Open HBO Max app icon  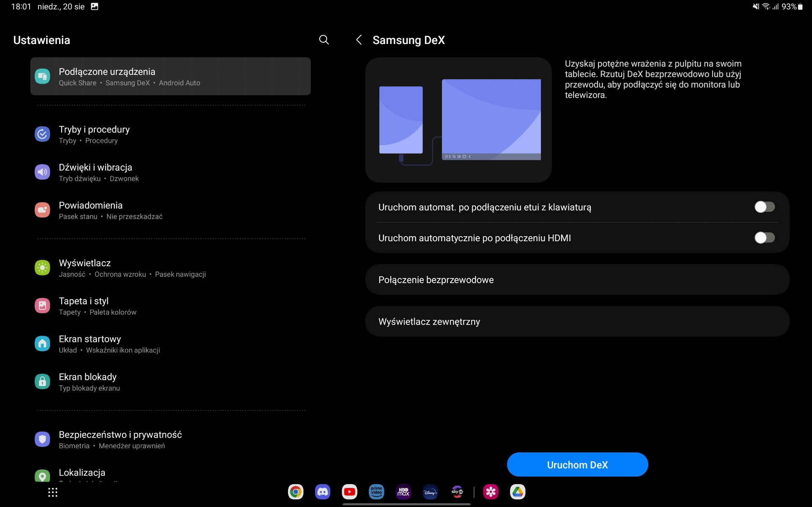tap(403, 492)
